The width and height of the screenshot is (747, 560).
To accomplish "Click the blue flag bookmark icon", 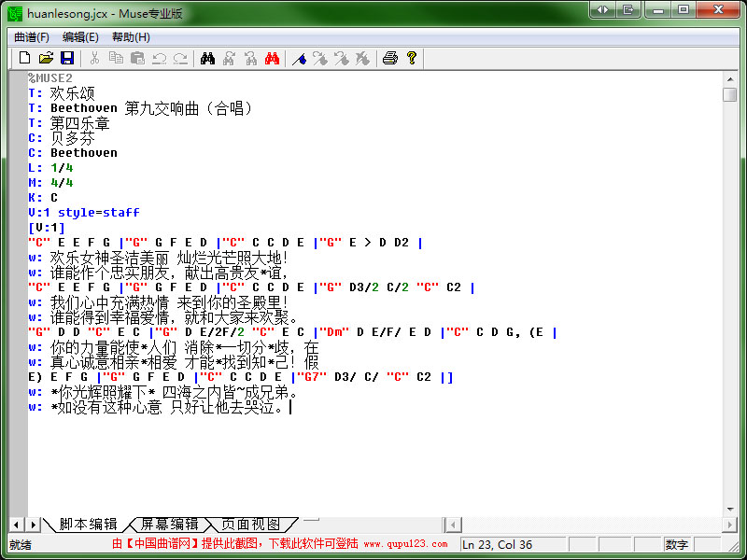I will (299, 58).
